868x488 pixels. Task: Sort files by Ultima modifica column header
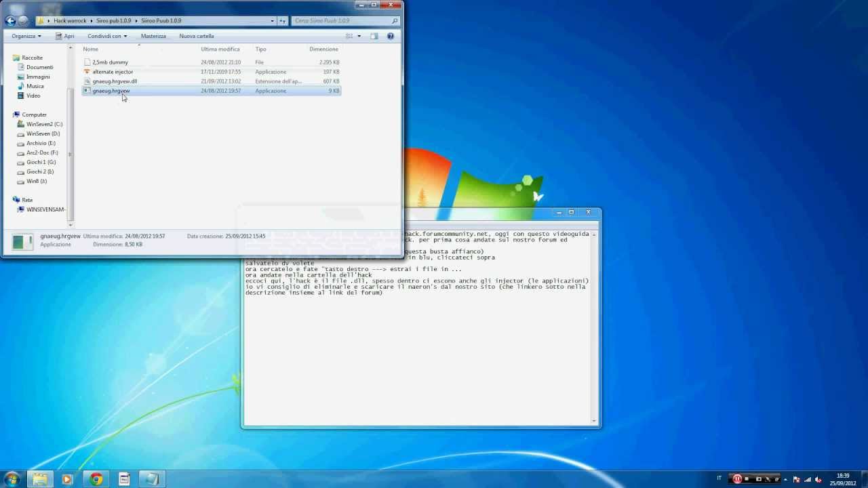220,49
